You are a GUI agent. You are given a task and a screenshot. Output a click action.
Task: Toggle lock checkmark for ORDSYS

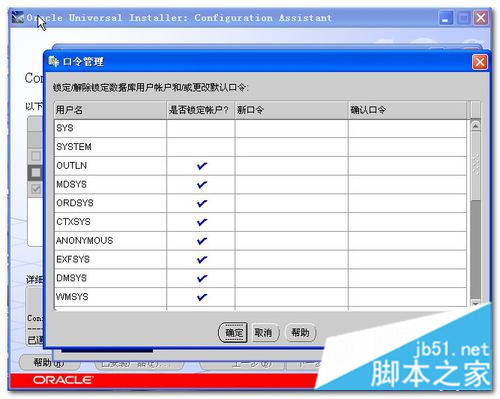tap(202, 203)
